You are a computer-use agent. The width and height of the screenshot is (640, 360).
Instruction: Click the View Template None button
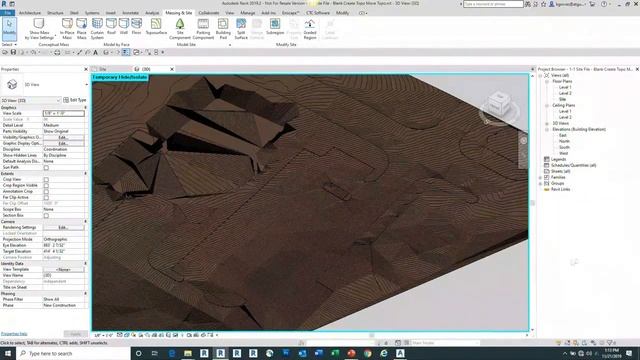pos(63,269)
